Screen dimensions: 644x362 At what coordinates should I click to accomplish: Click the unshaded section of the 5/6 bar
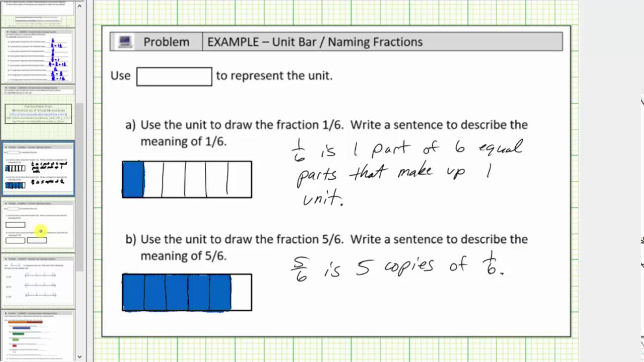point(242,292)
